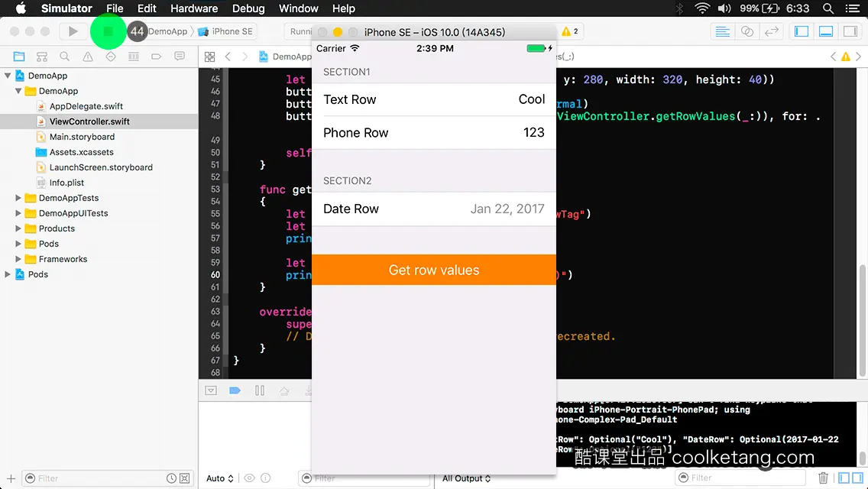The image size is (868, 489).
Task: Tap the Phone Row in simulator
Action: coord(434,133)
